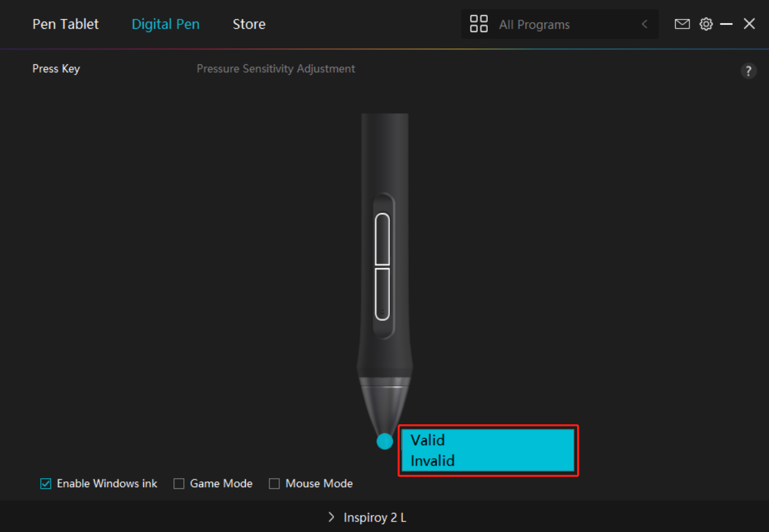Click the cyan pen nib dot
Screen dimensions: 769x532
[384, 441]
